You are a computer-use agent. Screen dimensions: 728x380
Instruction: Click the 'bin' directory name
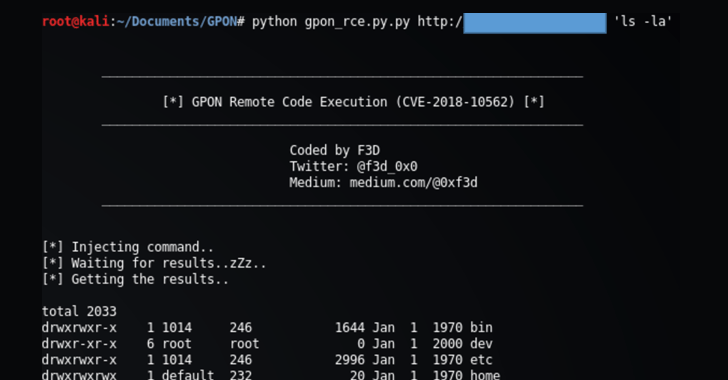coord(481,328)
